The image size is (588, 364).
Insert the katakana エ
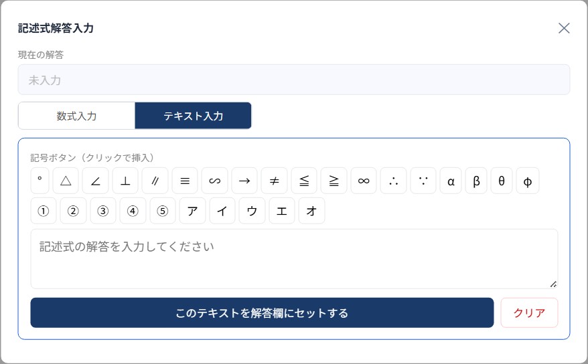pos(282,211)
